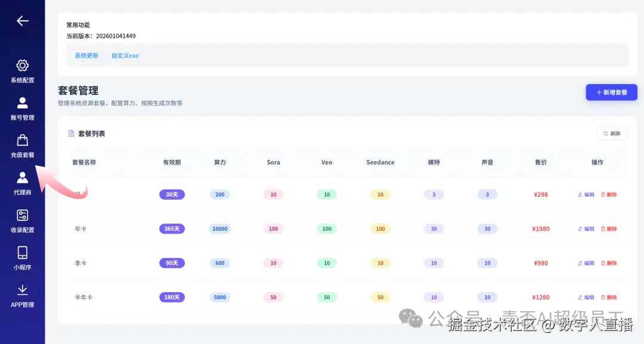Click the 声音 column header
The width and height of the screenshot is (644, 344).
487,162
